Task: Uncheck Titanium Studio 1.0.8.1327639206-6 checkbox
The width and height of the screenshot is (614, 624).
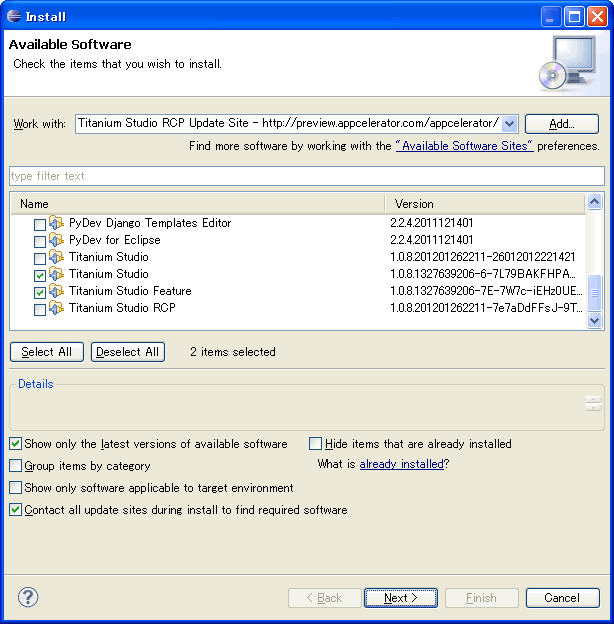Action: 40,275
